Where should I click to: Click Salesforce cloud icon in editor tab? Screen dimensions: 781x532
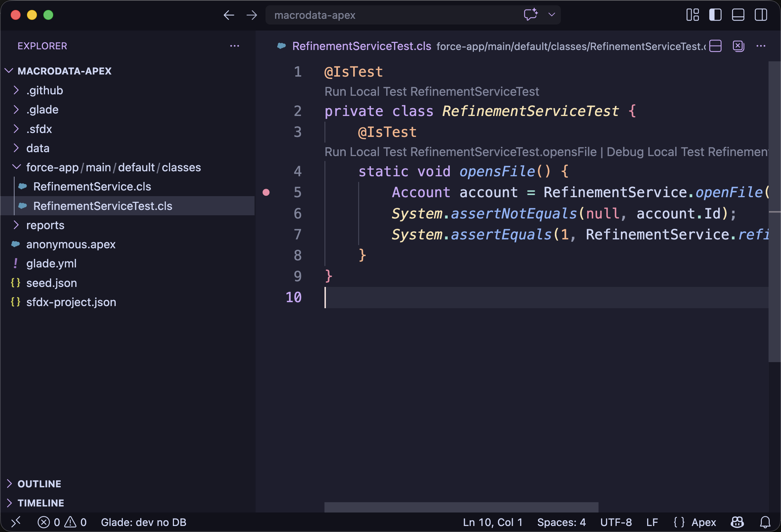282,46
